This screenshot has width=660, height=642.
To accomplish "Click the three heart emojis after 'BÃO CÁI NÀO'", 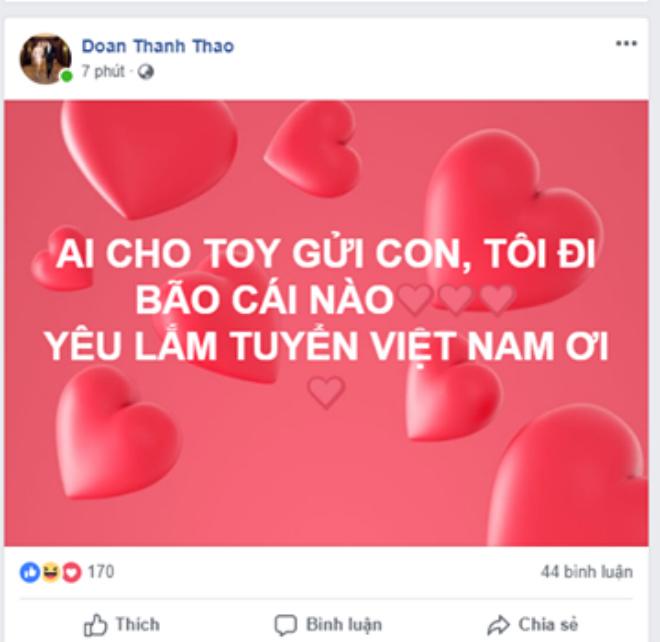I will 457,299.
